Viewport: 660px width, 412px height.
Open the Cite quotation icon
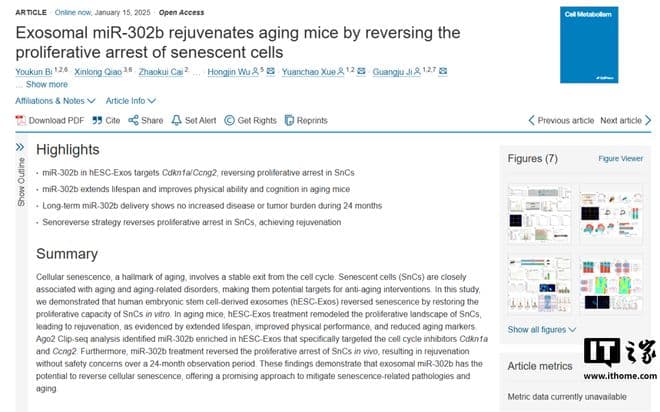tap(97, 120)
